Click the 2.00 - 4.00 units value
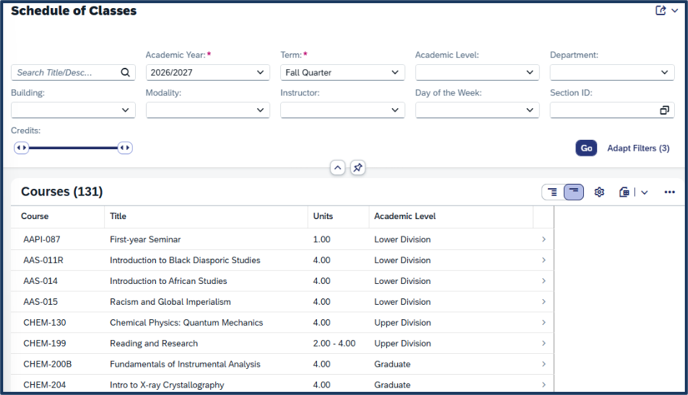Screen dimensions: 688x395 (334, 343)
